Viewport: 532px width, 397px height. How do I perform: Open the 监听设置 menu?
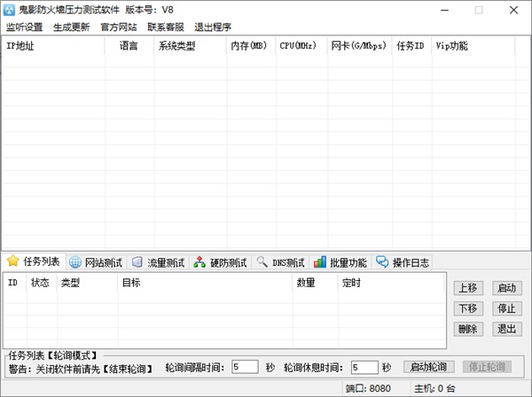[25, 27]
